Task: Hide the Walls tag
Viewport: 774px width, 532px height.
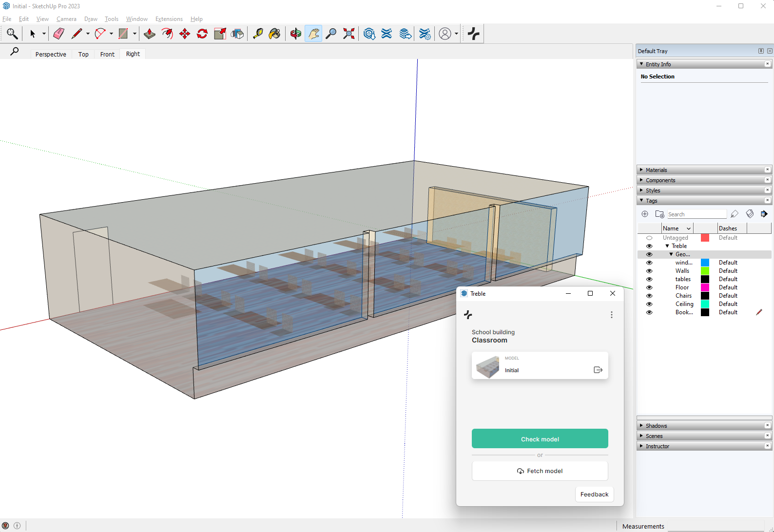Action: click(x=649, y=271)
